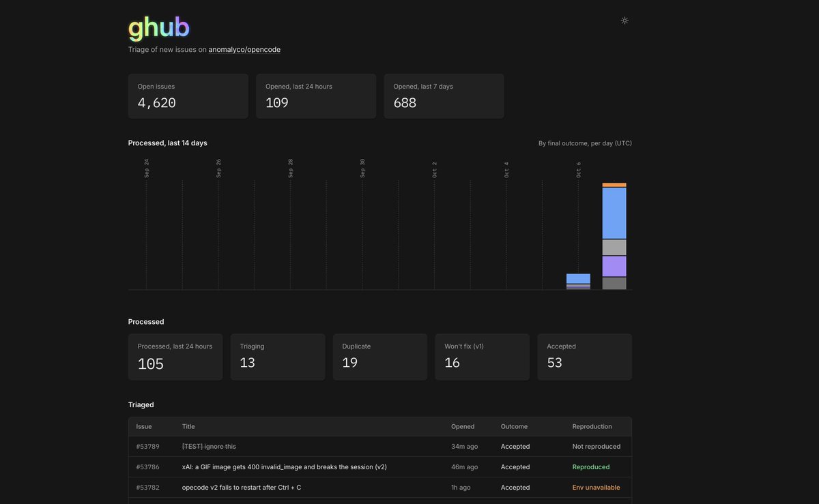Click the ghub rainbow logo

pos(159,27)
